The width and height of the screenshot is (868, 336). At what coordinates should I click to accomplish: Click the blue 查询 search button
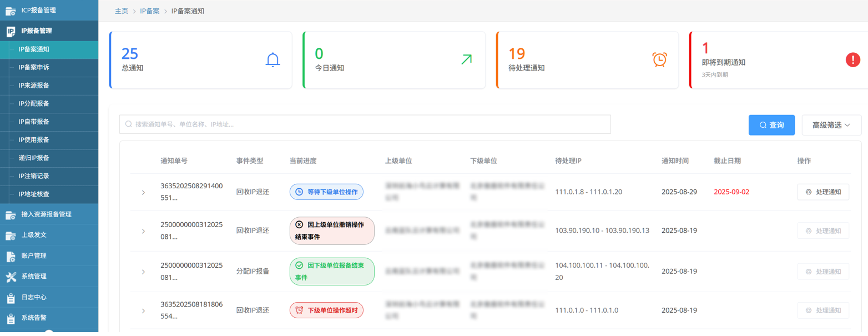pyautogui.click(x=771, y=125)
